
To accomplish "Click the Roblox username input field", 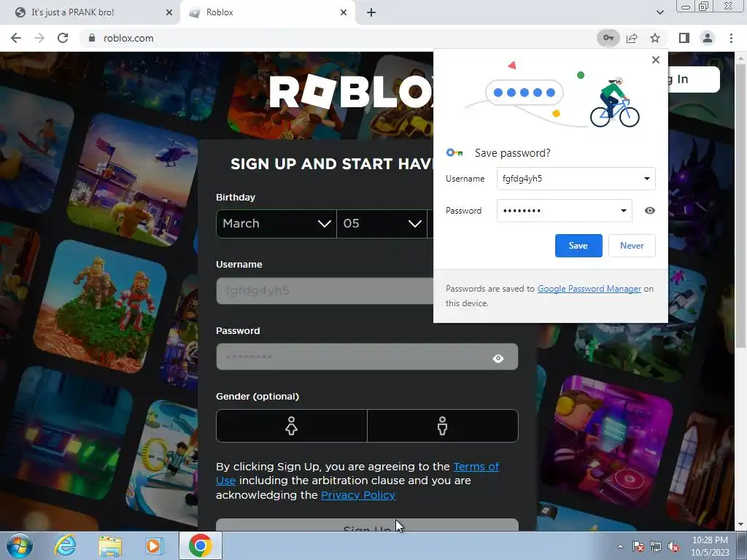I will click(x=325, y=290).
